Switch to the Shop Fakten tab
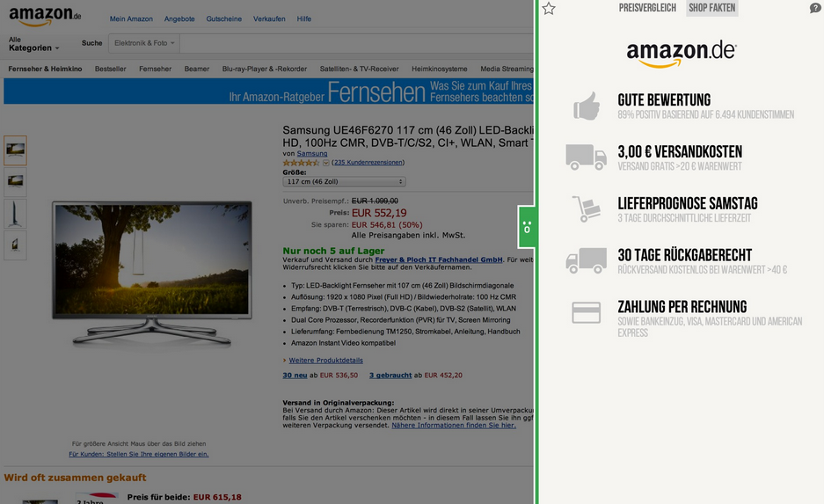The width and height of the screenshot is (824, 504). click(x=712, y=8)
